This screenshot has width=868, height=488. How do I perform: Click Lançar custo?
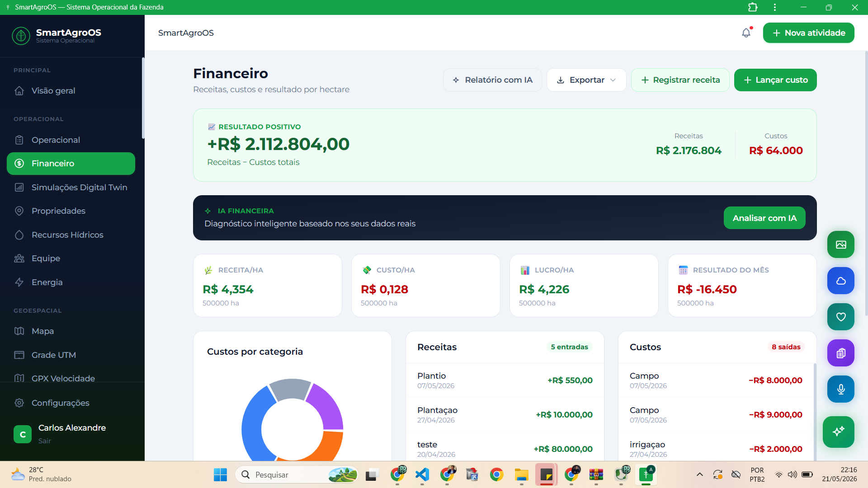(x=775, y=80)
